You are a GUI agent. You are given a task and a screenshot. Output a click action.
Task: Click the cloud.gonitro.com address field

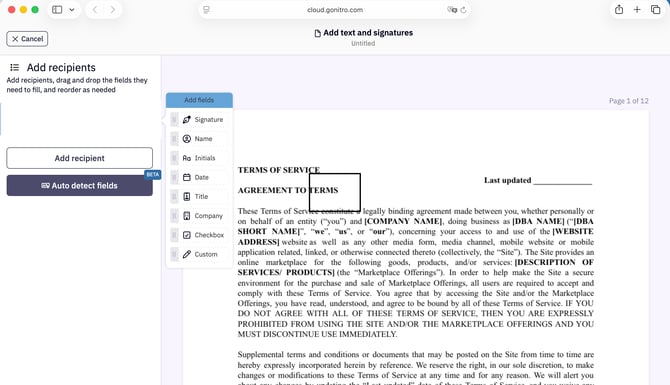coord(335,10)
